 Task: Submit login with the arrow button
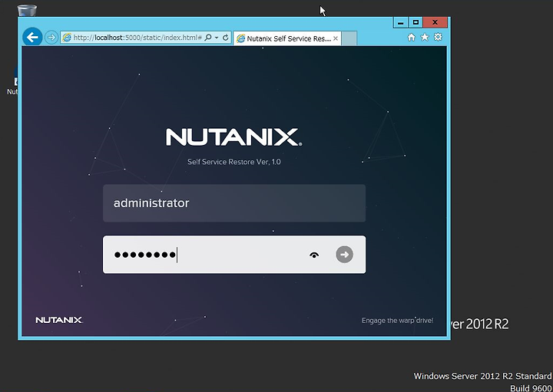pos(345,254)
